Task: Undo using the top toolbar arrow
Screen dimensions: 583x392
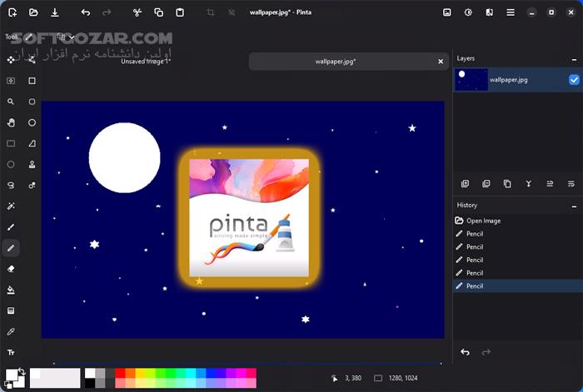Action: coord(86,12)
